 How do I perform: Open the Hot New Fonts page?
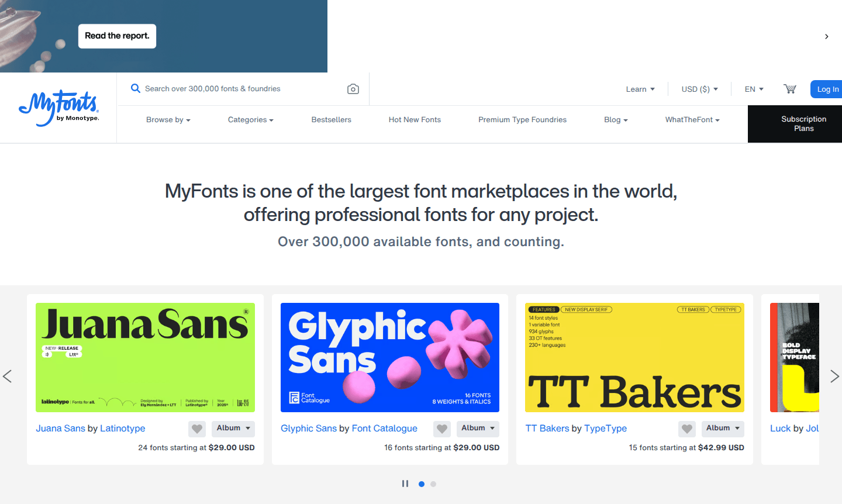point(415,119)
